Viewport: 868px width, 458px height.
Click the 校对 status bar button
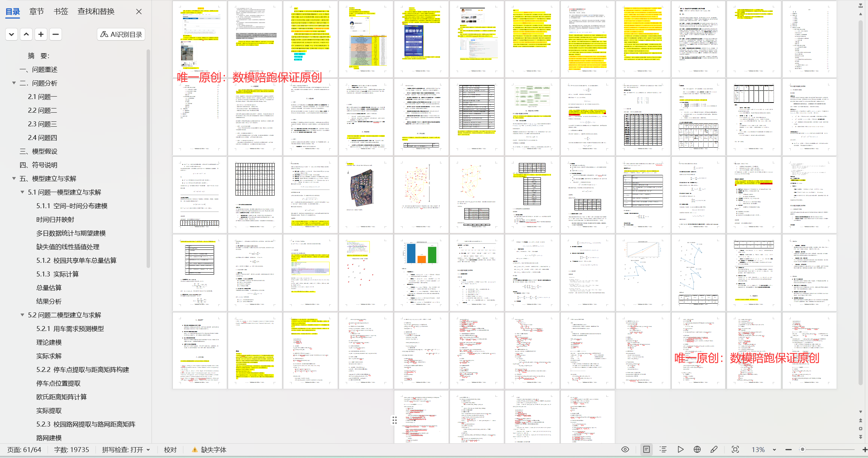(170, 450)
